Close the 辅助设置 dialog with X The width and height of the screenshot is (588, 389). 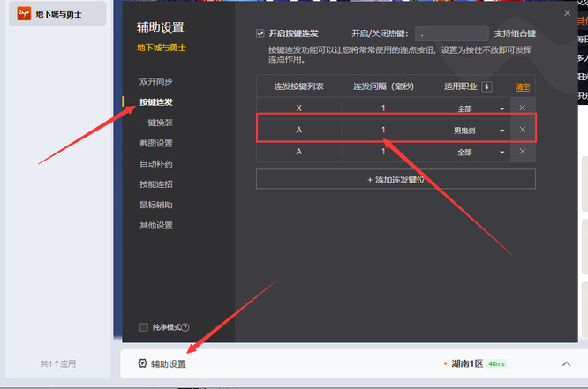pyautogui.click(x=567, y=13)
